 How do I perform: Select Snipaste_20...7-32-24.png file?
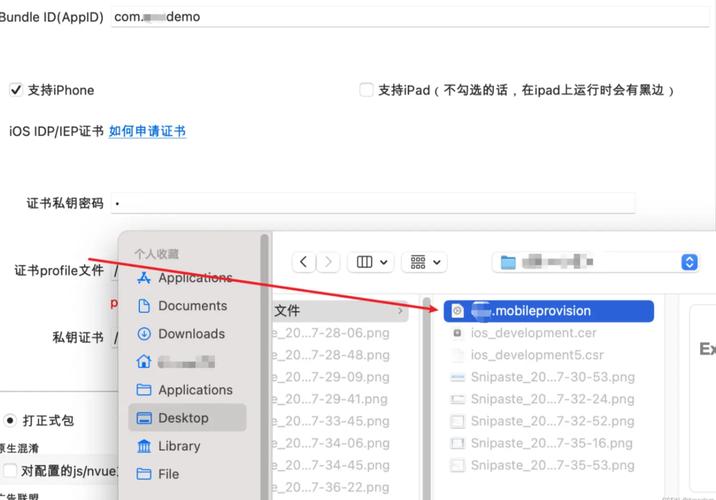[542, 399]
